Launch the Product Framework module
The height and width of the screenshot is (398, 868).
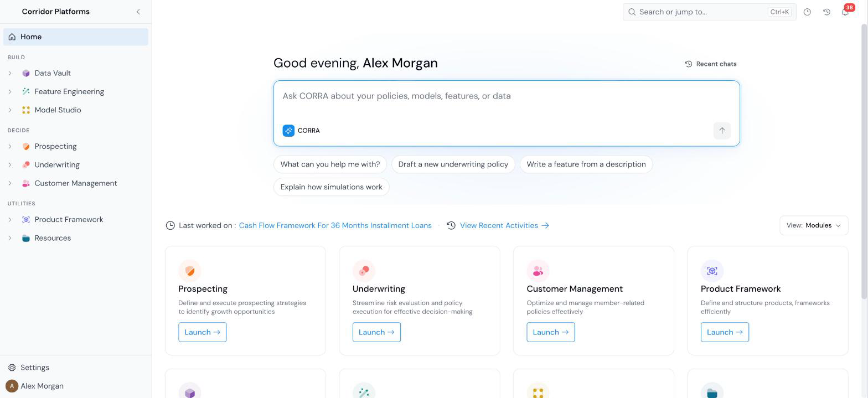click(x=725, y=332)
